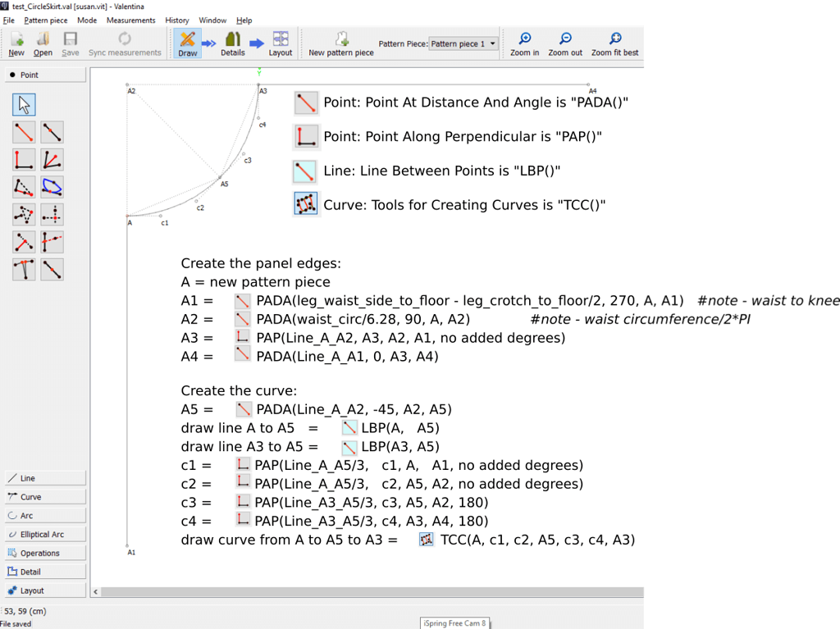Open the History menu
Screen dimensions: 840x629
(x=177, y=21)
